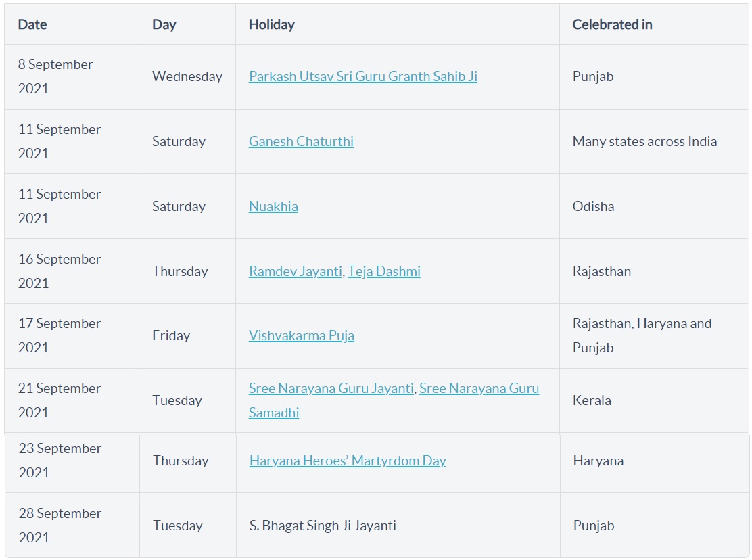This screenshot has height=560, width=752.
Task: Select the Kerala cell
Action: click(592, 400)
